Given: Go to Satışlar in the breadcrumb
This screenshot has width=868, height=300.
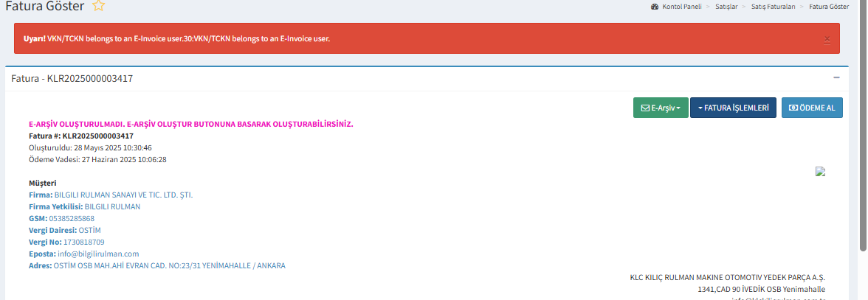Looking at the screenshot, I should click(x=726, y=7).
